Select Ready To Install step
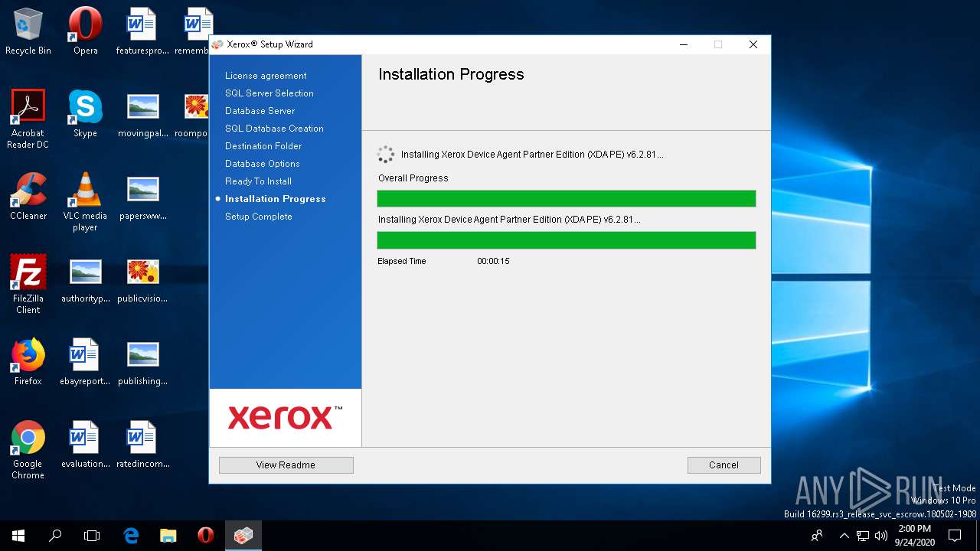The height and width of the screenshot is (551, 980). [258, 181]
